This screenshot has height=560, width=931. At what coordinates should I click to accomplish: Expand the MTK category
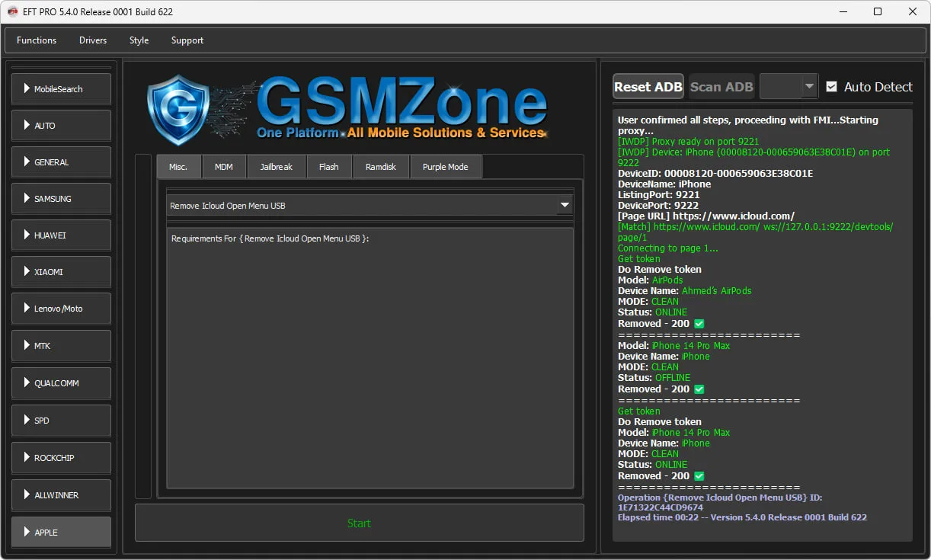pos(61,346)
